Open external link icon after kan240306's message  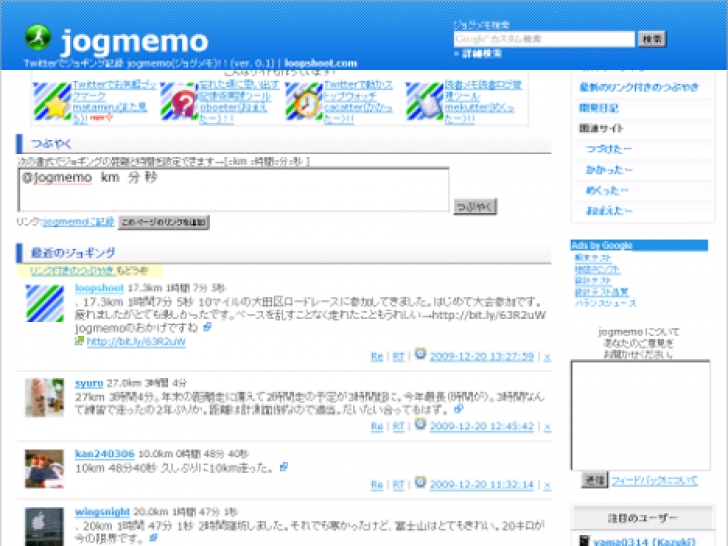point(284,467)
